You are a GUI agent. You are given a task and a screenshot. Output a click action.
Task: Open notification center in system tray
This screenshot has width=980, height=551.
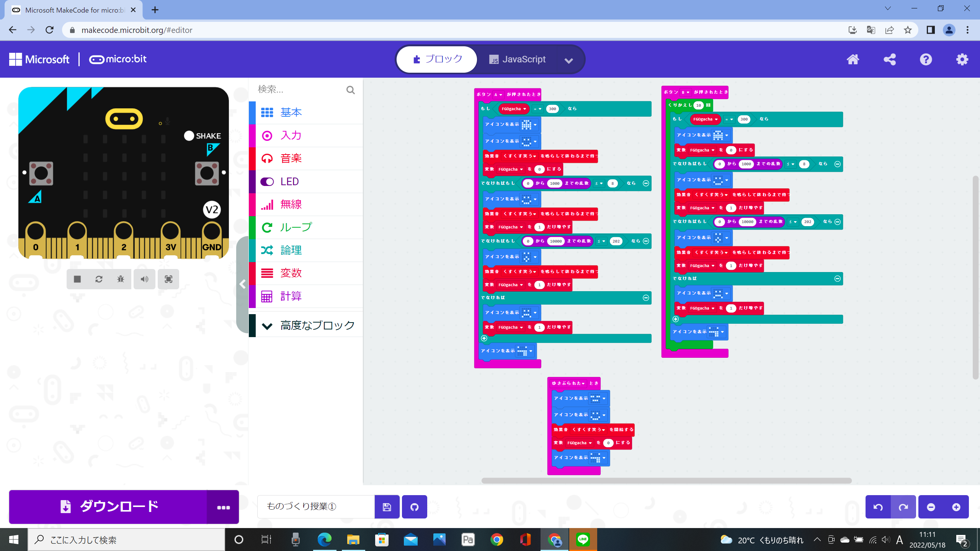tap(962, 540)
